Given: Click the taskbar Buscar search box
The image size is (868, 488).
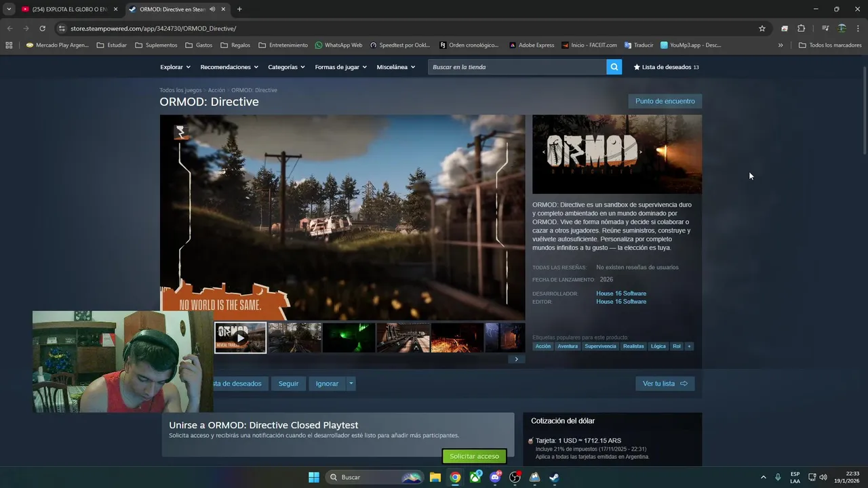Looking at the screenshot, I should [373, 477].
